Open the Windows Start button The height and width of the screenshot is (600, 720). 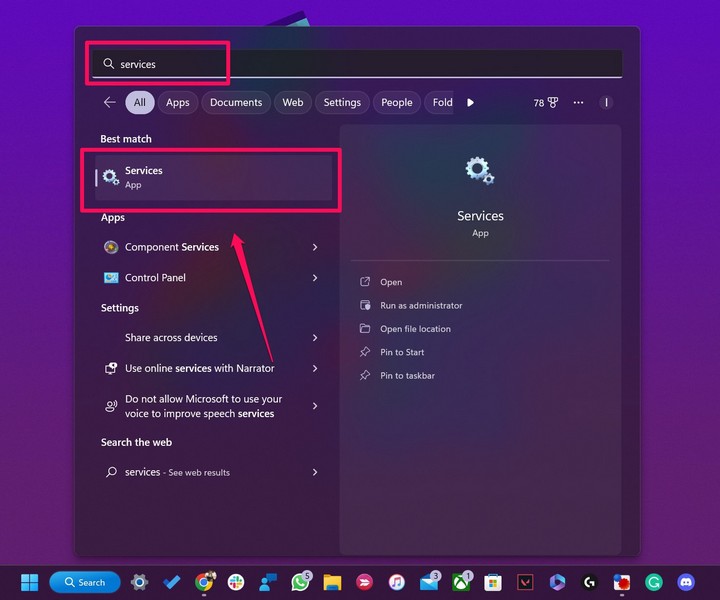(x=29, y=583)
